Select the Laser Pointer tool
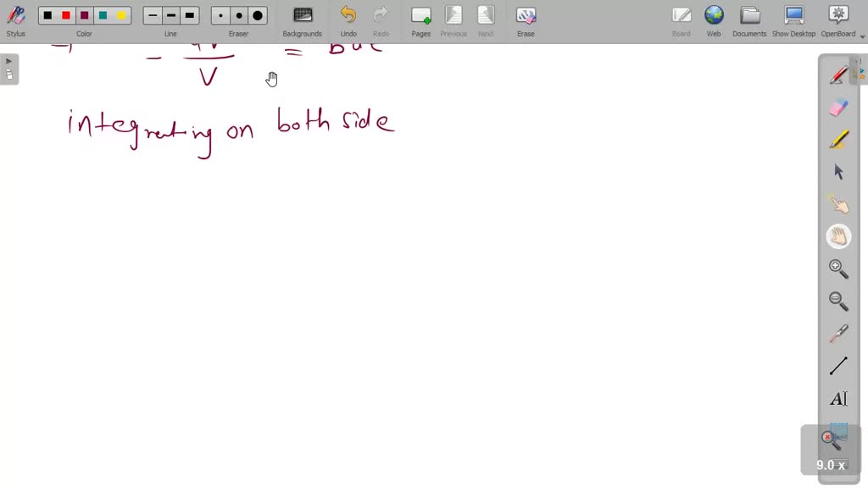Image resolution: width=868 pixels, height=488 pixels. pyautogui.click(x=838, y=334)
